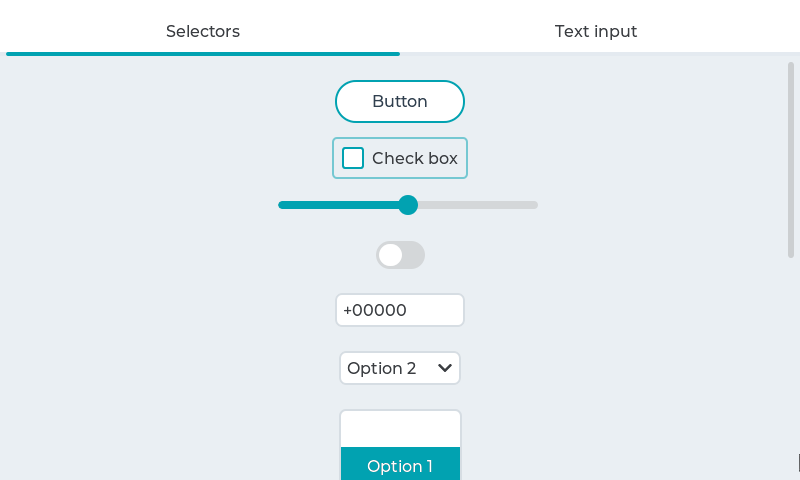
Task: Tick the empty Check box square
Action: [353, 158]
